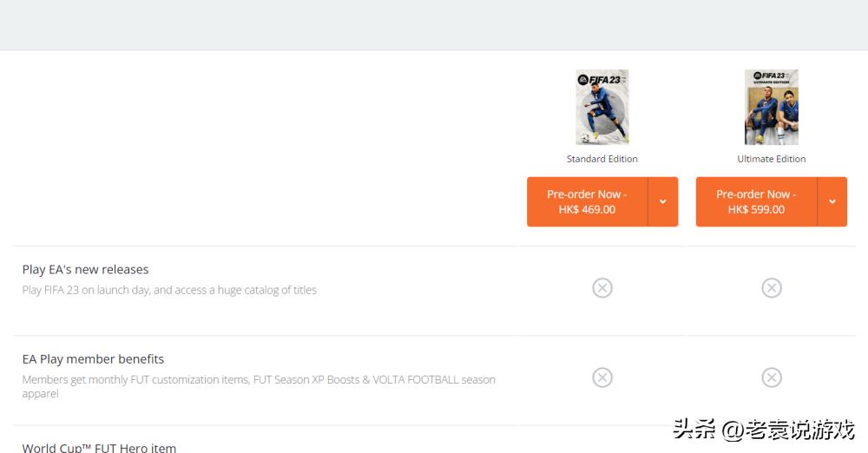Viewport: 868px width, 453px height.
Task: Pre-order Ultimate Edition for HK$ 599.00
Action: coord(756,202)
